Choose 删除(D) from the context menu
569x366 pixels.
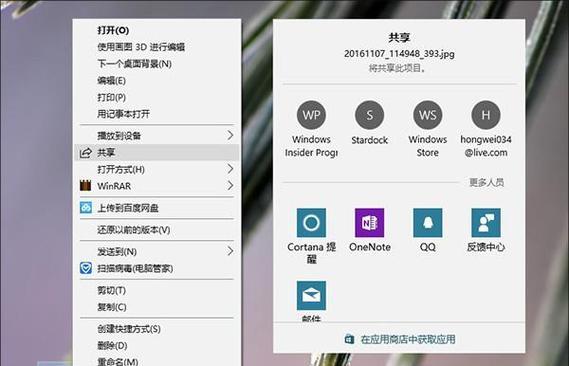(x=112, y=345)
